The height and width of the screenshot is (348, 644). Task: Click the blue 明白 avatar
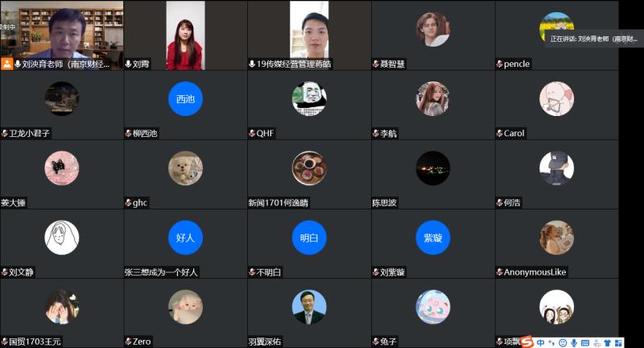click(x=309, y=238)
